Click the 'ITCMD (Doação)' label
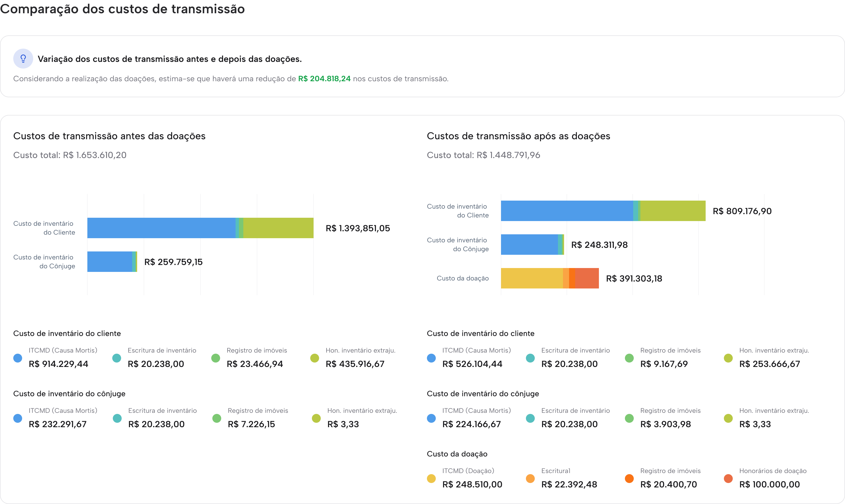The height and width of the screenshot is (504, 845). [468, 471]
